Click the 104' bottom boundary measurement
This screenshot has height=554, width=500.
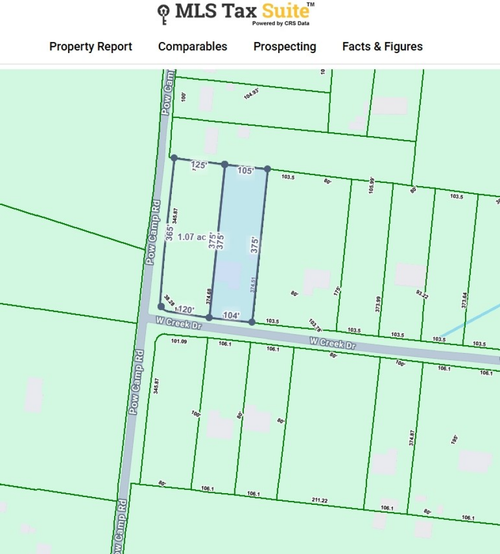(231, 315)
